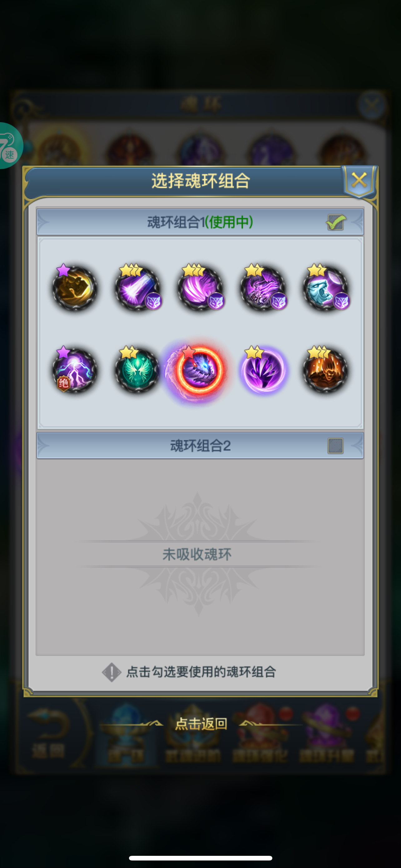Select the purple glowing flower soul ring
This screenshot has height=868, width=401.
coord(263,370)
